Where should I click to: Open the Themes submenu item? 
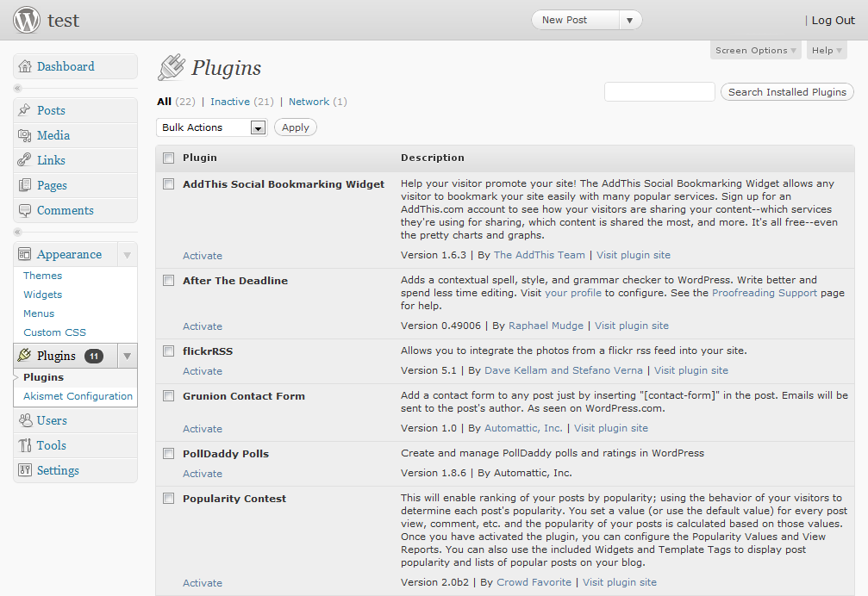click(42, 276)
